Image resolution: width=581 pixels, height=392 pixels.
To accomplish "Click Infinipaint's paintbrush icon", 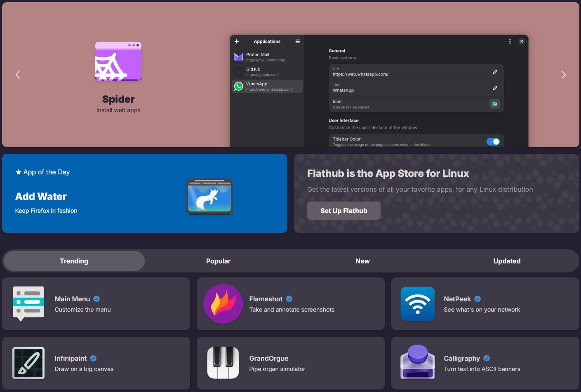I will click(28, 363).
